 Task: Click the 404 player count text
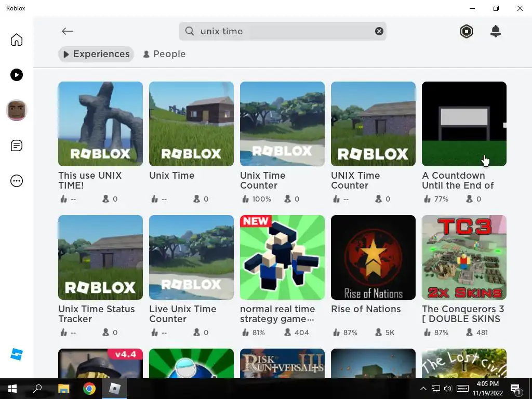click(x=302, y=333)
